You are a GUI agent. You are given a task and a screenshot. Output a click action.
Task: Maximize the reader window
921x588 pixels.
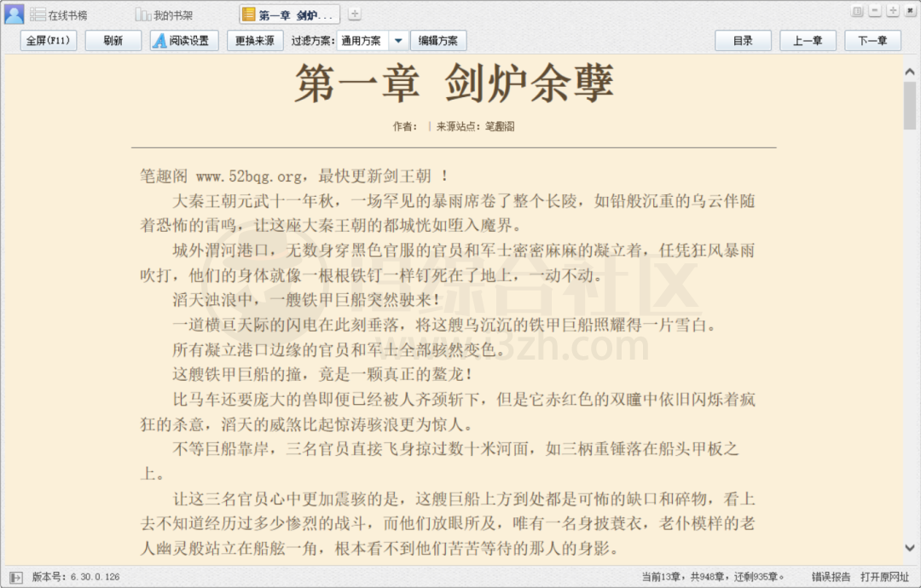(x=893, y=11)
